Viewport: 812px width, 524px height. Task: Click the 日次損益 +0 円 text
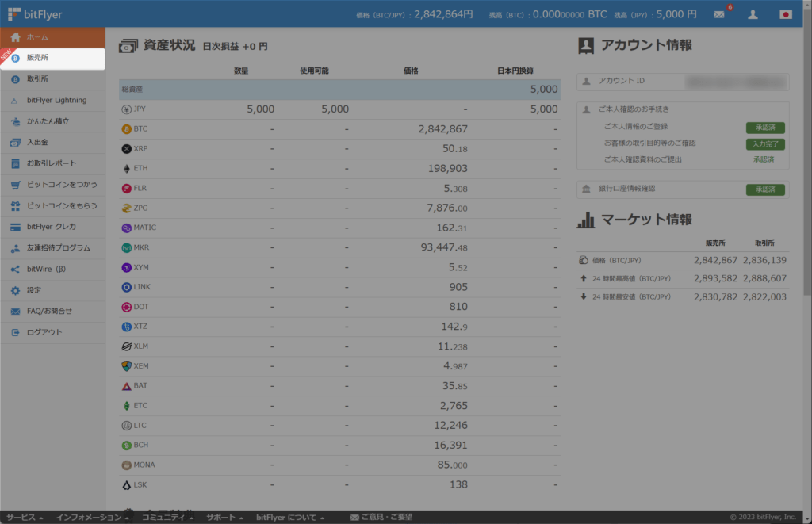tap(235, 47)
